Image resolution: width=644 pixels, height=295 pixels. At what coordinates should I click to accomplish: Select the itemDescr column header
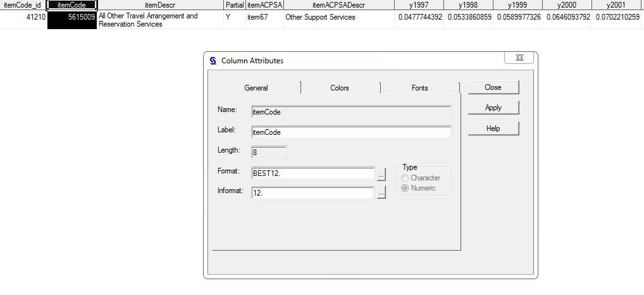[160, 5]
